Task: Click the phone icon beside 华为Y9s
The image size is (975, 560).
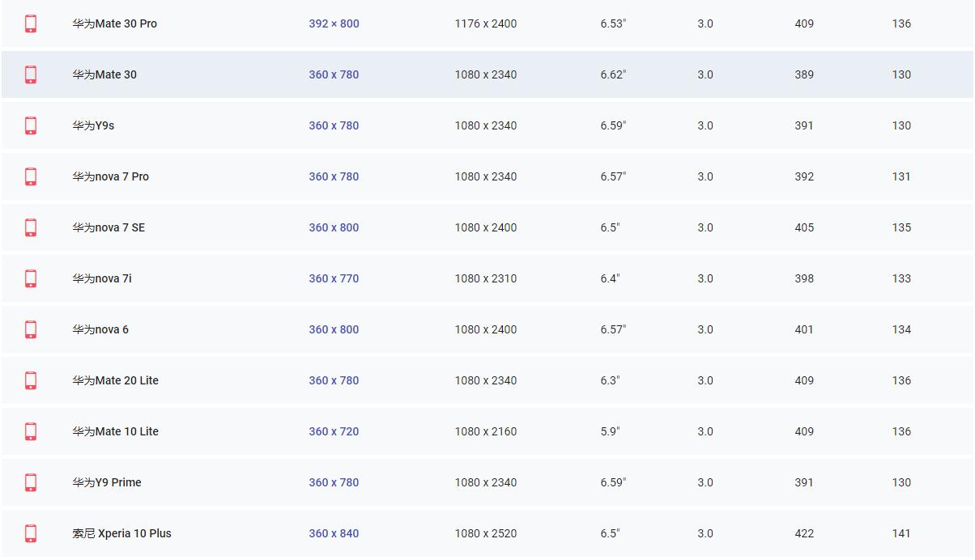Action: [x=31, y=125]
